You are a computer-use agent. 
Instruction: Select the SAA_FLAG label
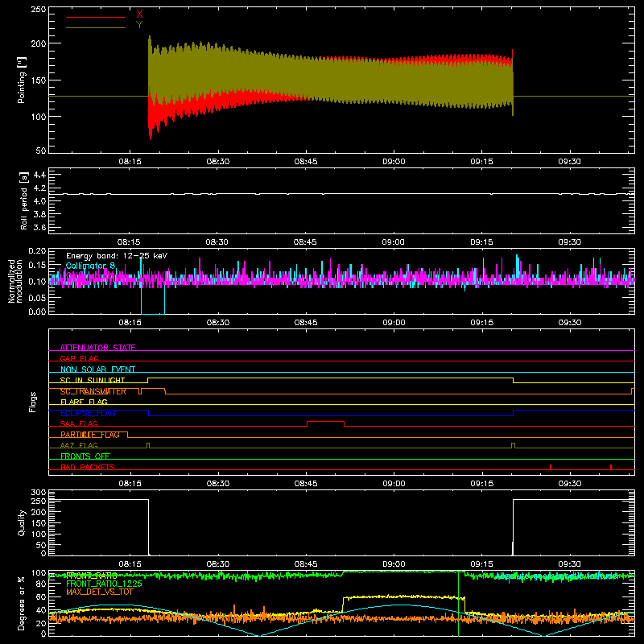[x=79, y=424]
